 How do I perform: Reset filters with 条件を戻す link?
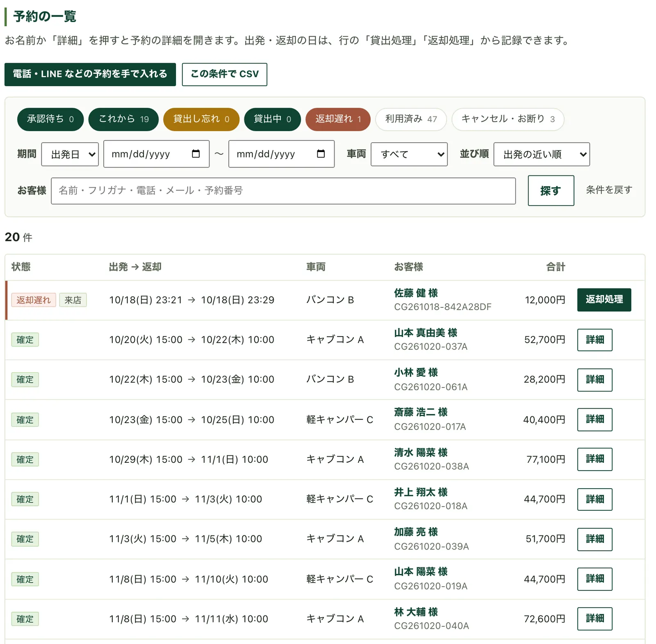point(609,190)
